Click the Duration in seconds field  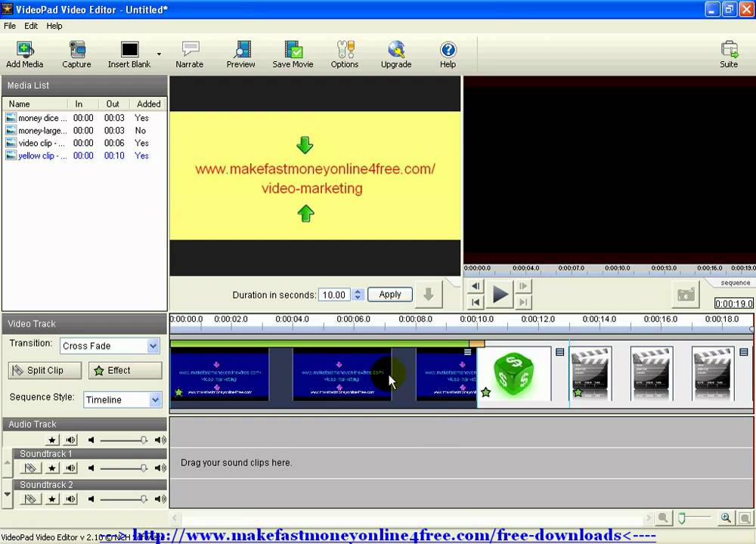coord(335,295)
